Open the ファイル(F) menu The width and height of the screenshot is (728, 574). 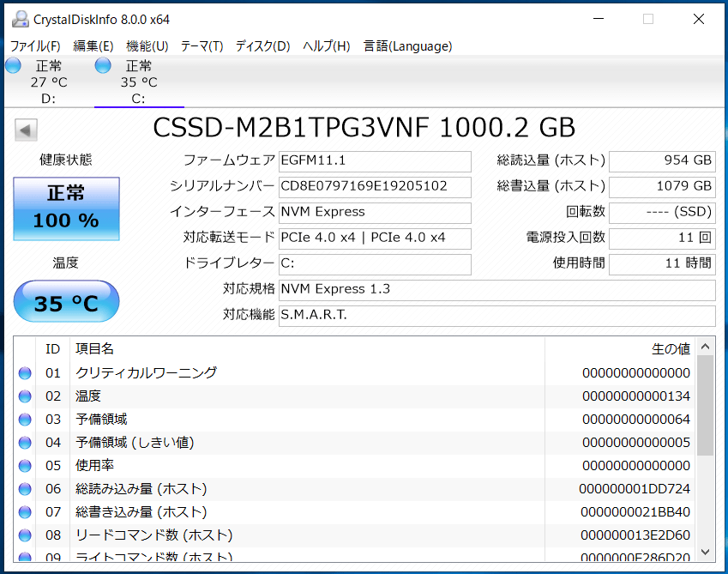(x=35, y=46)
